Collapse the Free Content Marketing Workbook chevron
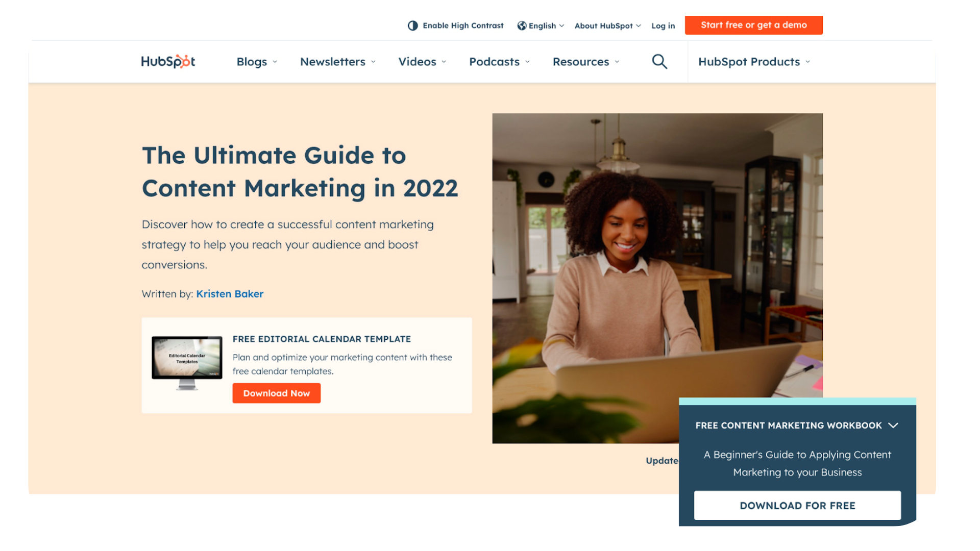 [893, 425]
